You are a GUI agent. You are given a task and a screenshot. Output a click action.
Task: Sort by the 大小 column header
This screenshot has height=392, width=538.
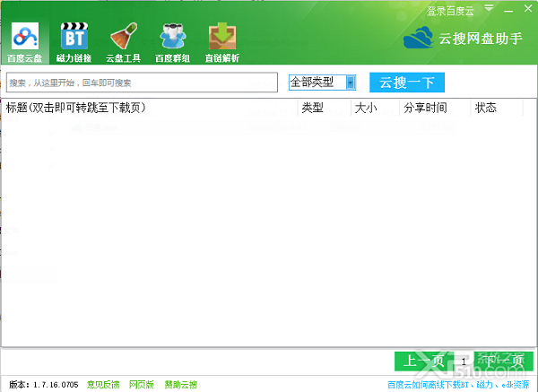[376, 108]
